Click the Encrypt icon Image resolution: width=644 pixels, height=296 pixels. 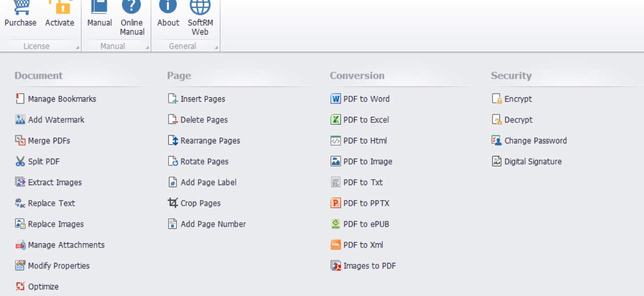pos(497,99)
